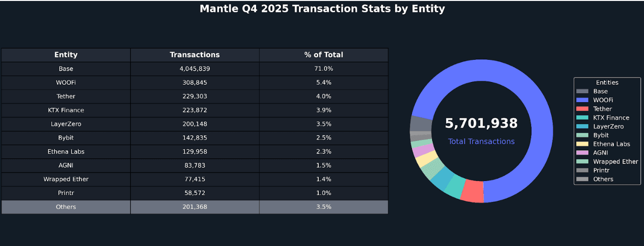Screen dimensions: 644x246
Task: Click the Others entity cell in the table
Action: [x=66, y=207]
